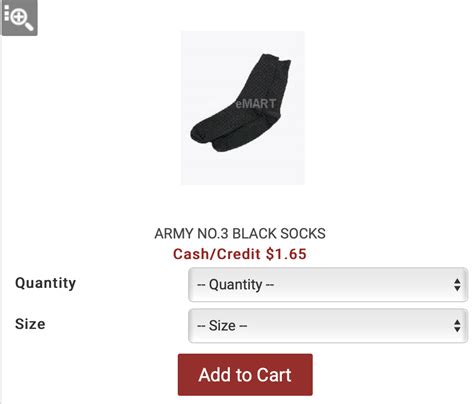Click the Quantity dropdown up-down arrows
474x404 pixels.
[457, 285]
